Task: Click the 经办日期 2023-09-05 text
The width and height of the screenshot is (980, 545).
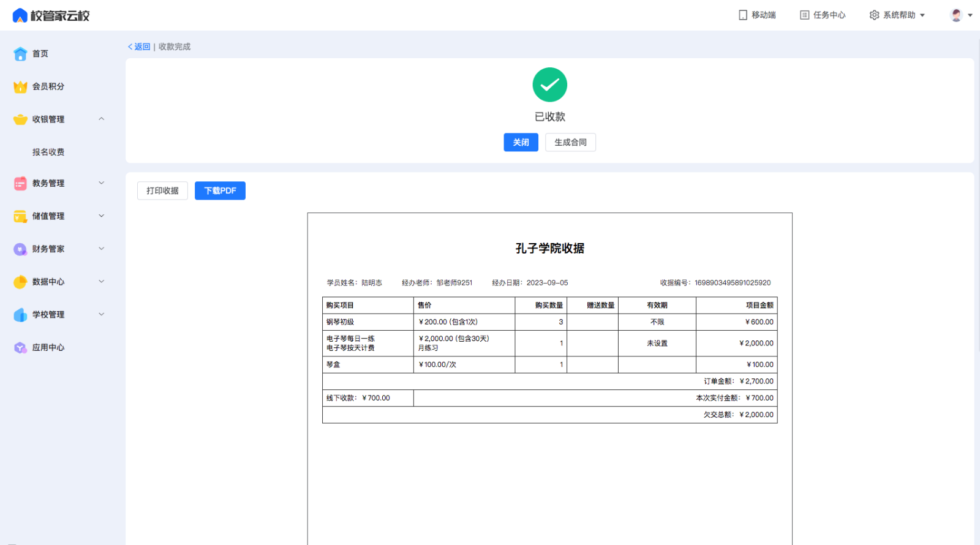Action: click(x=530, y=283)
